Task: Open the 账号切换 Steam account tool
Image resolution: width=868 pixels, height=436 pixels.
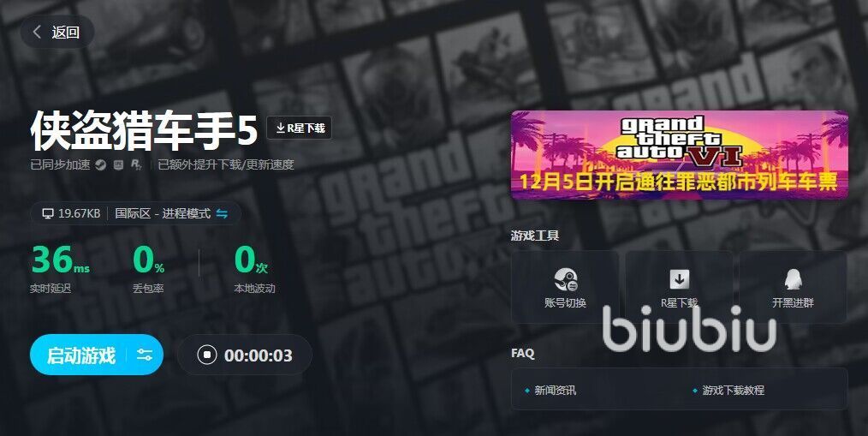Action: (565, 287)
